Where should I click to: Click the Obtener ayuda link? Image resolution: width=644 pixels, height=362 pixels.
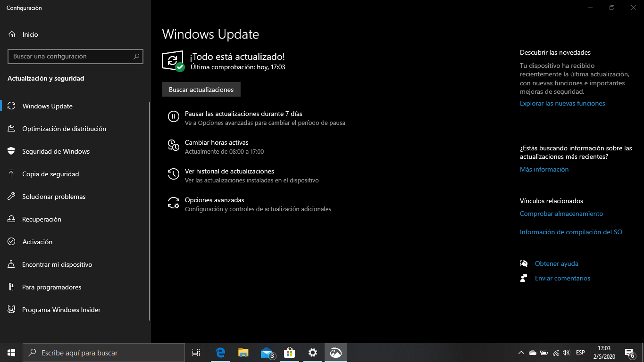click(556, 263)
